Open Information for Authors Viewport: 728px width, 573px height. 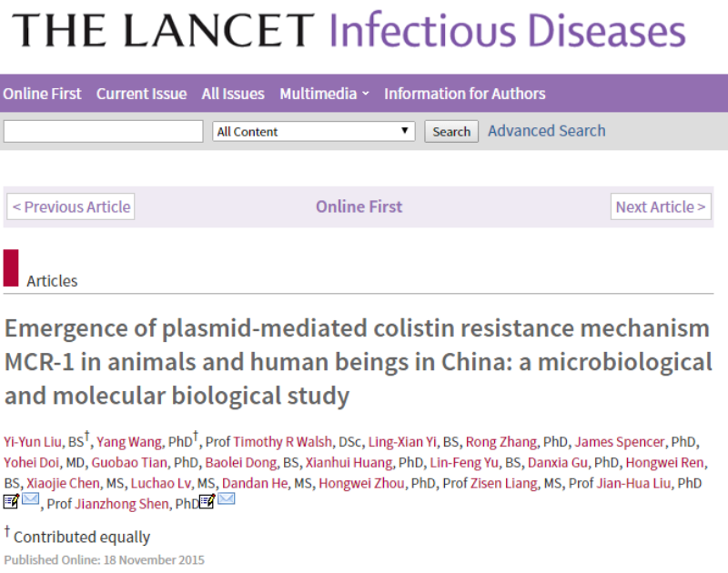[465, 94]
